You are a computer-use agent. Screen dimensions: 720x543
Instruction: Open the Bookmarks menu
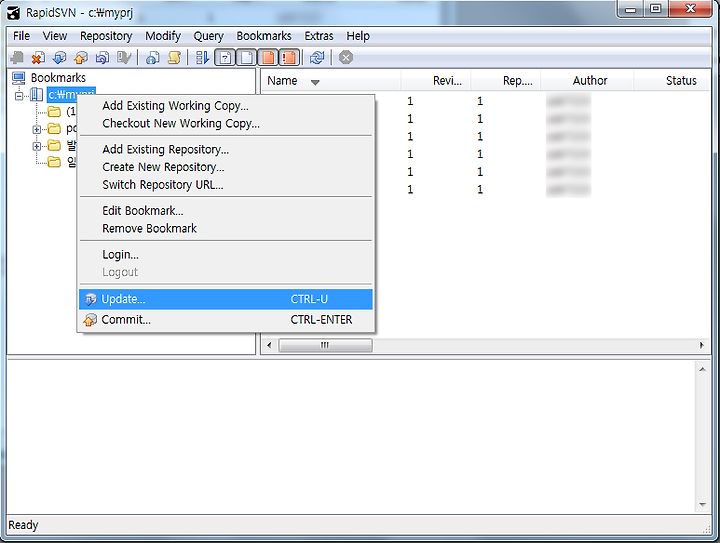(x=264, y=36)
